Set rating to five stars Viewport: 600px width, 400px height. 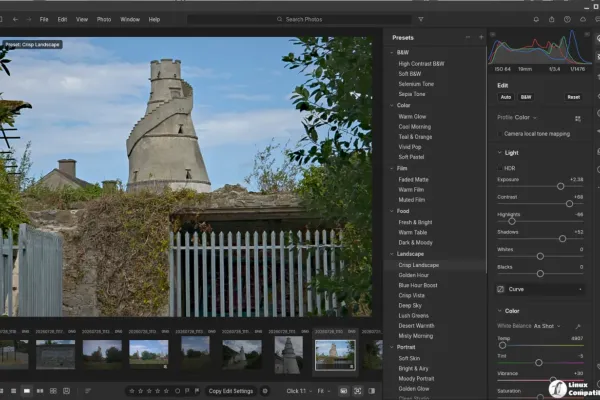pyautogui.click(x=166, y=391)
